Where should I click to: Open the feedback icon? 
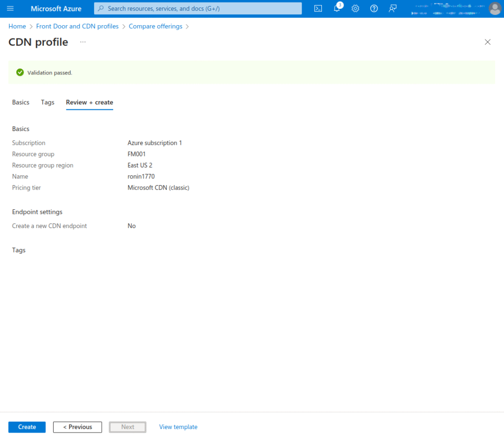click(392, 9)
